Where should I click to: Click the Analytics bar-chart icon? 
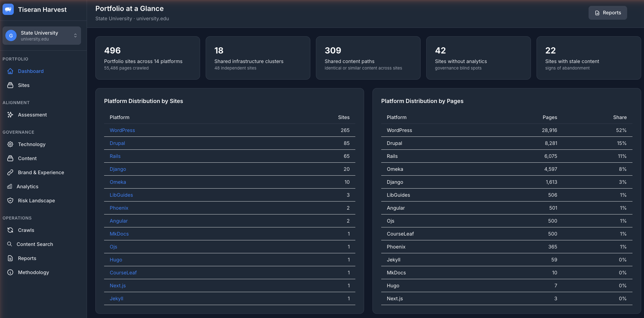click(10, 186)
